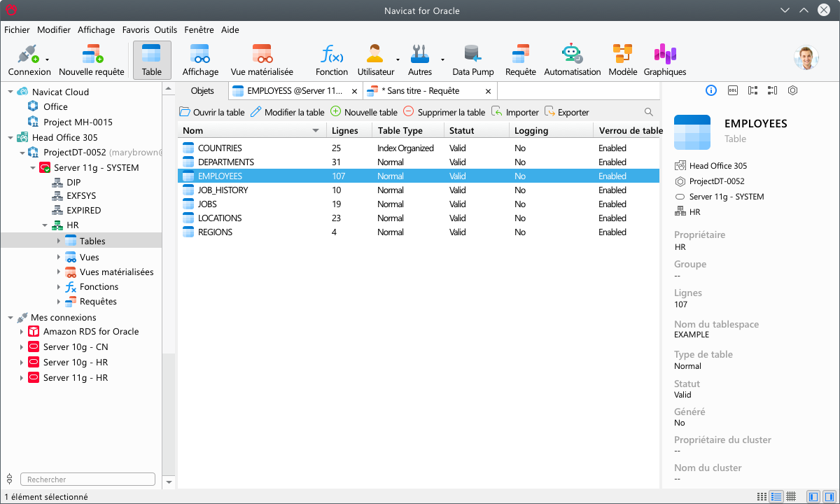The height and width of the screenshot is (504, 840).
Task: Collapse the HR schema node
Action: pyautogui.click(x=45, y=225)
